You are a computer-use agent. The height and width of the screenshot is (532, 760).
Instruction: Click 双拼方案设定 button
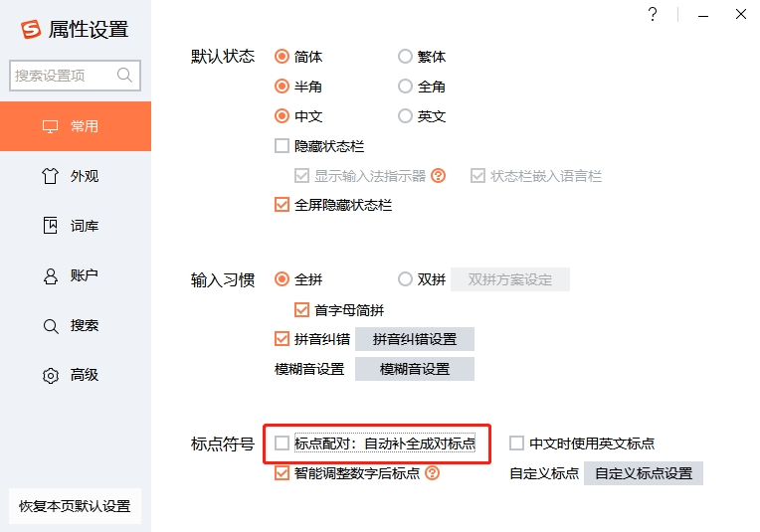[510, 279]
